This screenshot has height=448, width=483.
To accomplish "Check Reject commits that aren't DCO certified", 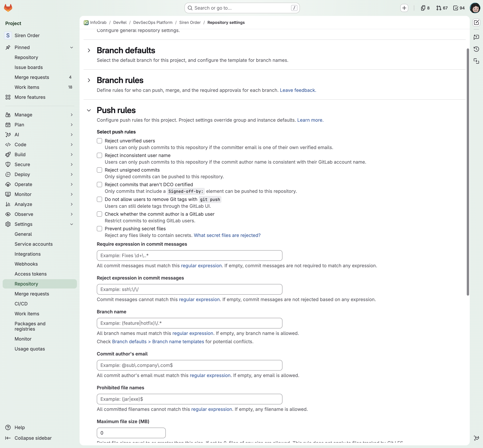I will coord(99,185).
